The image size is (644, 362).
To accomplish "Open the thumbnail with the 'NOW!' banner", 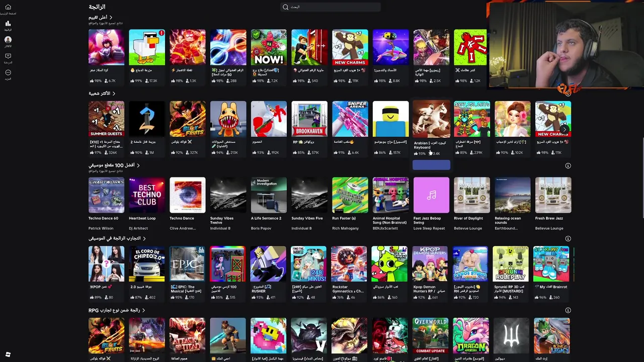I will pyautogui.click(x=269, y=47).
